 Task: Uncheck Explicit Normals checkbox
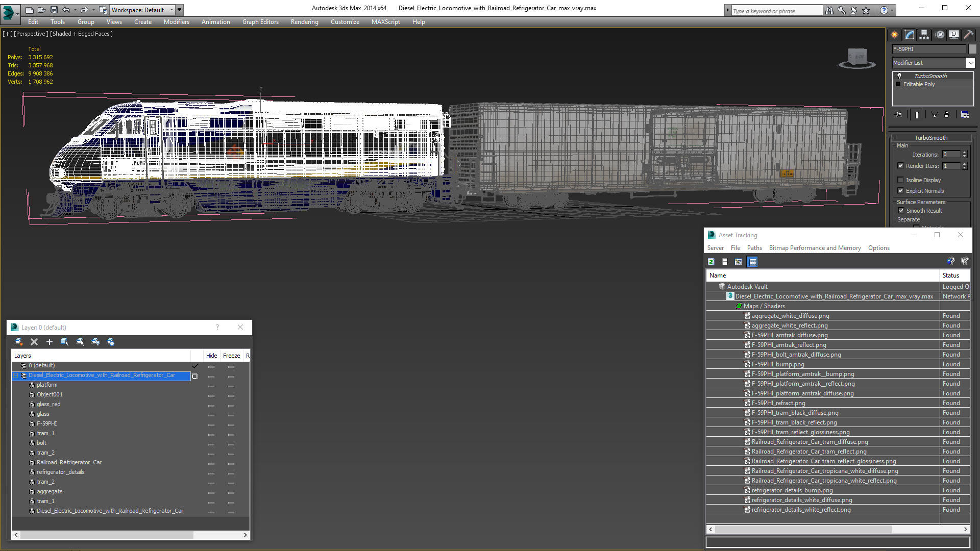pyautogui.click(x=901, y=191)
